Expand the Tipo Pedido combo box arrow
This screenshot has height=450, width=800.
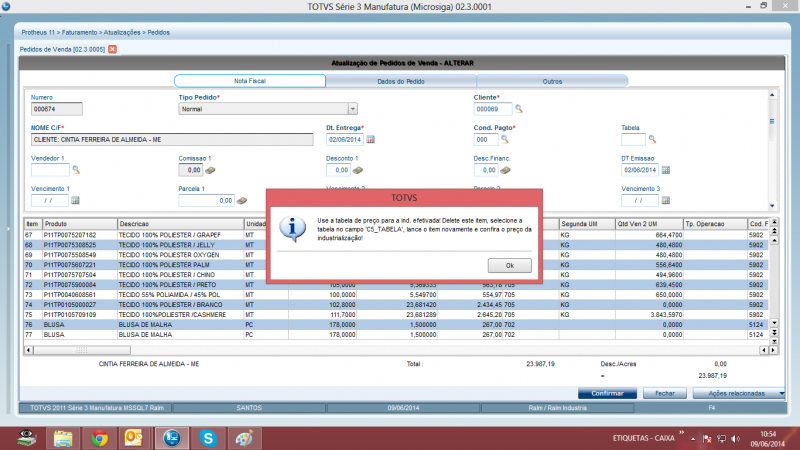353,109
